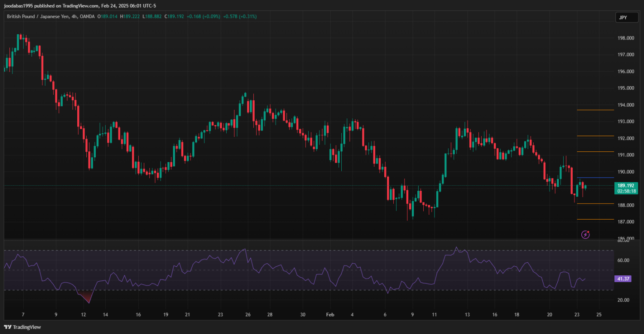This screenshot has width=644, height=334.
Task: Click date label 13 on time axis
Action: click(x=467, y=315)
